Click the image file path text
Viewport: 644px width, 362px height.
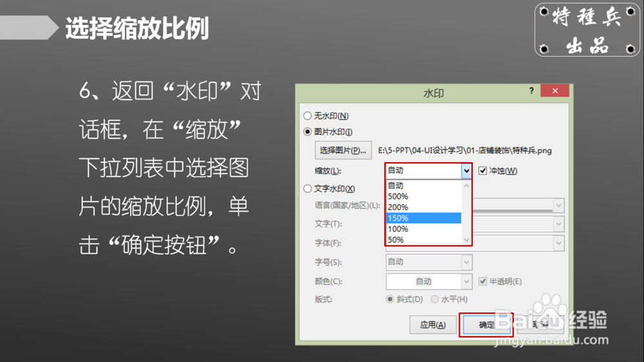tap(465, 150)
